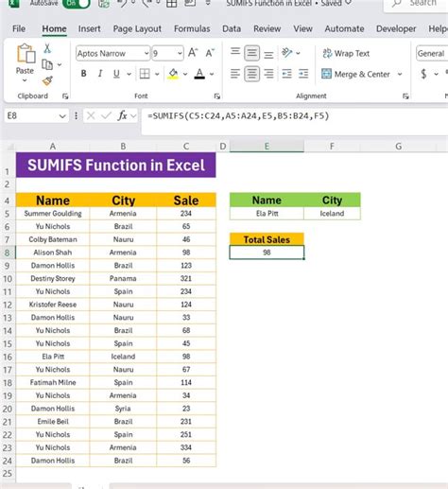Click the Copy icon
This screenshot has width=448, height=489.
click(x=47, y=64)
